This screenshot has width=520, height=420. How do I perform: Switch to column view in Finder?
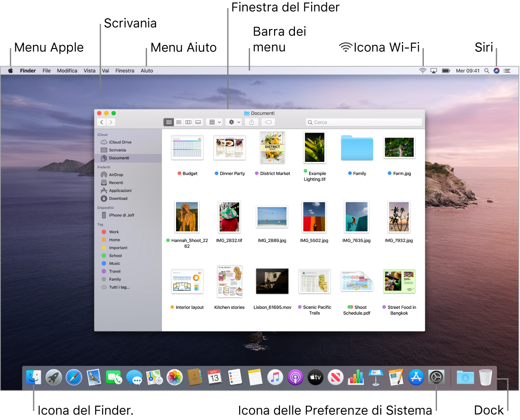click(188, 122)
